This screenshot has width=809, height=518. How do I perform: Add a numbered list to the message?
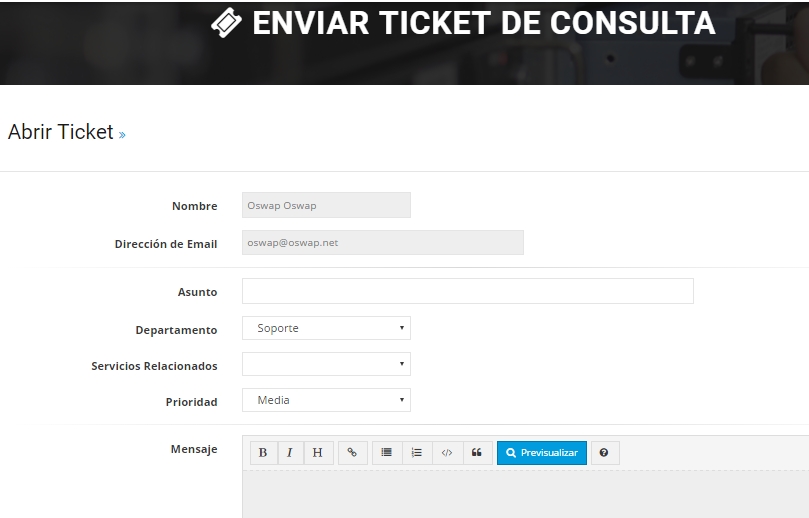[x=417, y=453]
